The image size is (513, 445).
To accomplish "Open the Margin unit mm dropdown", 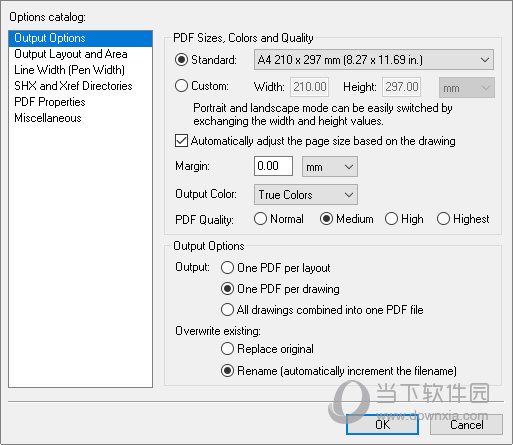I will [330, 166].
